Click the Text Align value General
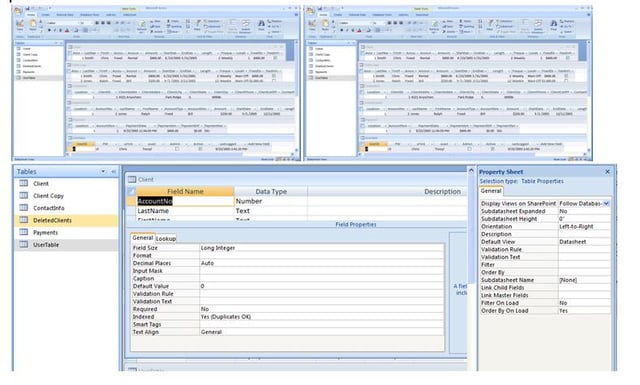This screenshot has height=385, width=640. pyautogui.click(x=321, y=332)
